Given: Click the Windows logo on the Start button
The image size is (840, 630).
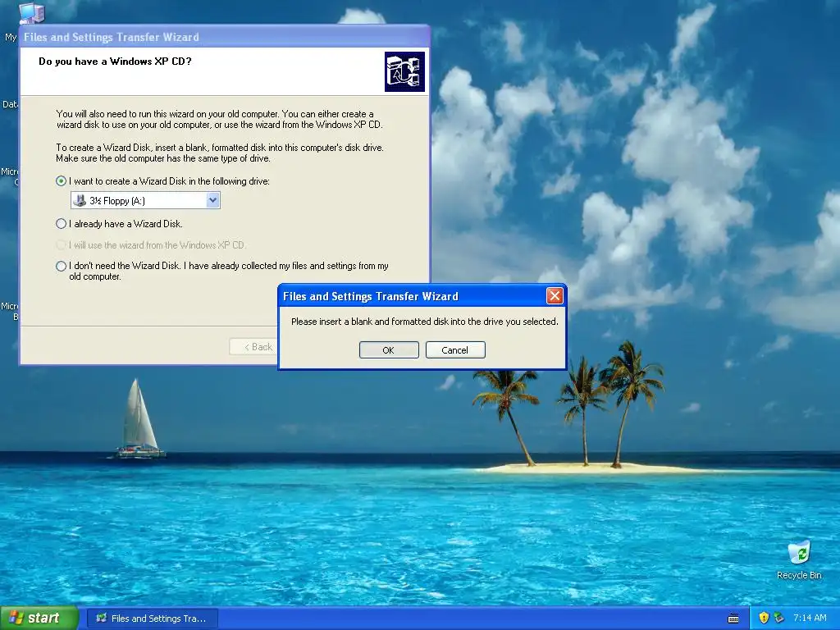Looking at the screenshot, I should [x=16, y=619].
